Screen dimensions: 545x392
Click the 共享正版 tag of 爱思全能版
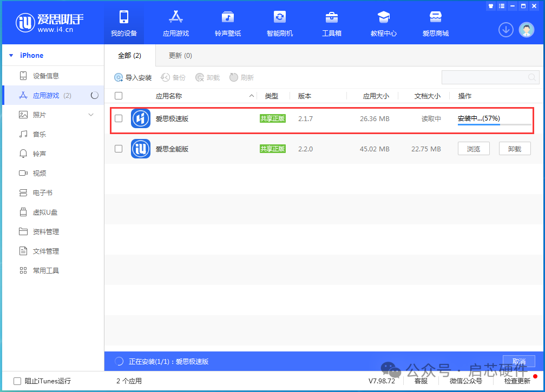[x=273, y=149]
